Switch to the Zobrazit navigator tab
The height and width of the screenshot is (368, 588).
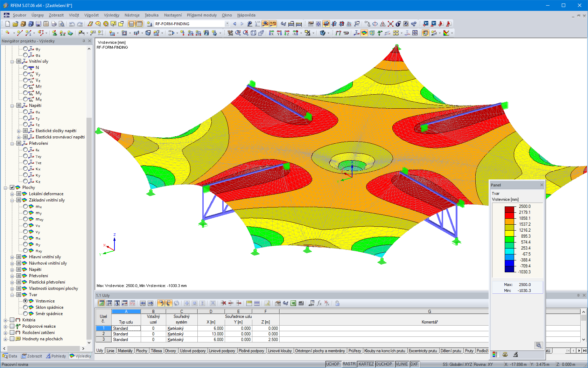pyautogui.click(x=31, y=356)
